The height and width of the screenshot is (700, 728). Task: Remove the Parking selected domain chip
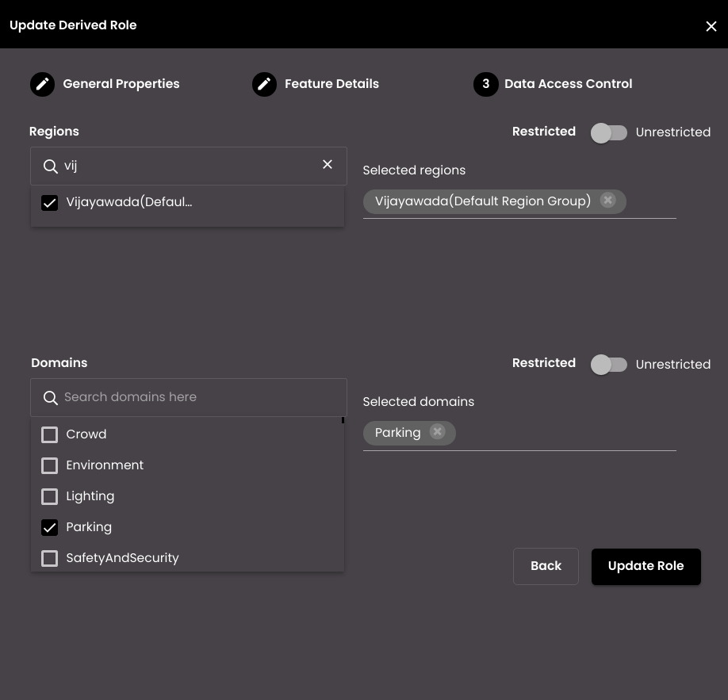click(437, 432)
